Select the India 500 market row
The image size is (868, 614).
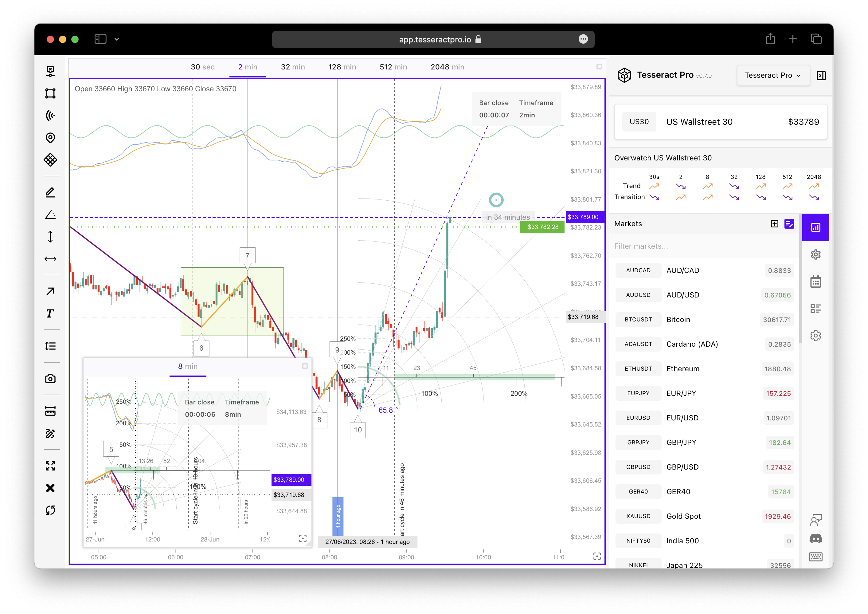(705, 541)
